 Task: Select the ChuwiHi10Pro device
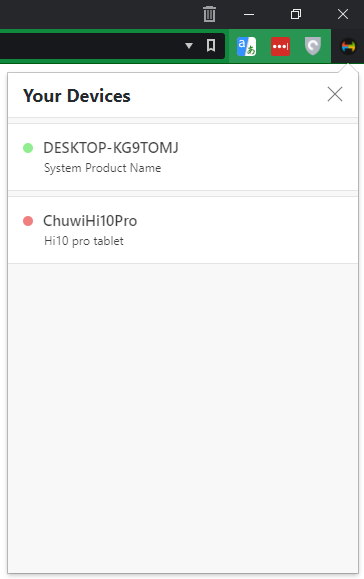pos(183,230)
